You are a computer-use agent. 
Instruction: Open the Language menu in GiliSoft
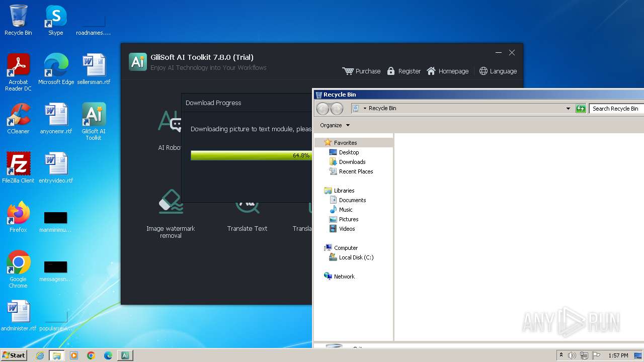pos(498,71)
